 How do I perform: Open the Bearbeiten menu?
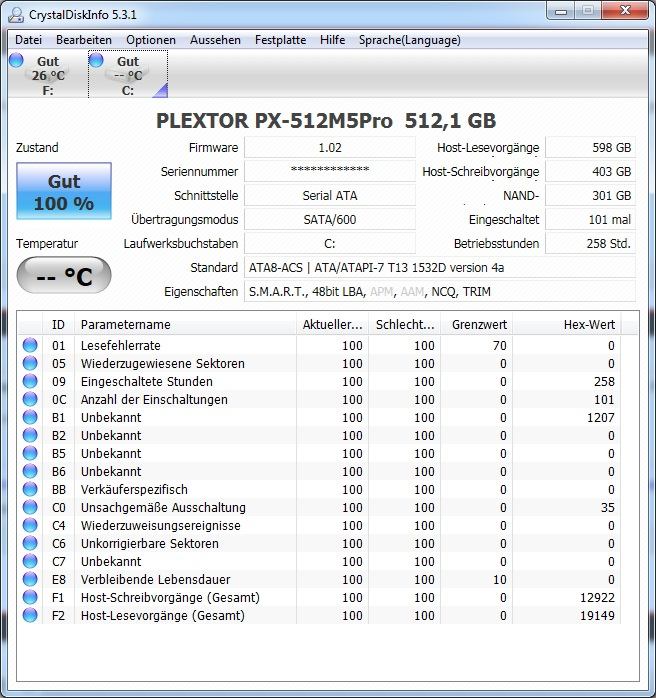[84, 40]
